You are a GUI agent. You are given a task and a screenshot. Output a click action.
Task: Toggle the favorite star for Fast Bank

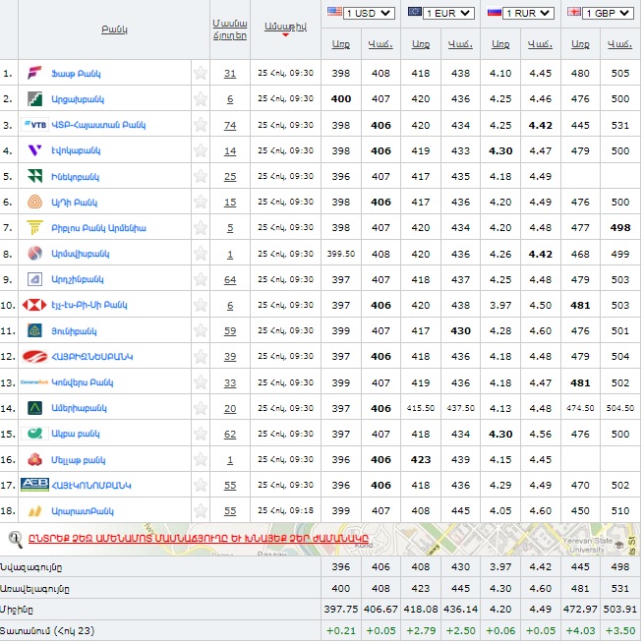click(201, 74)
